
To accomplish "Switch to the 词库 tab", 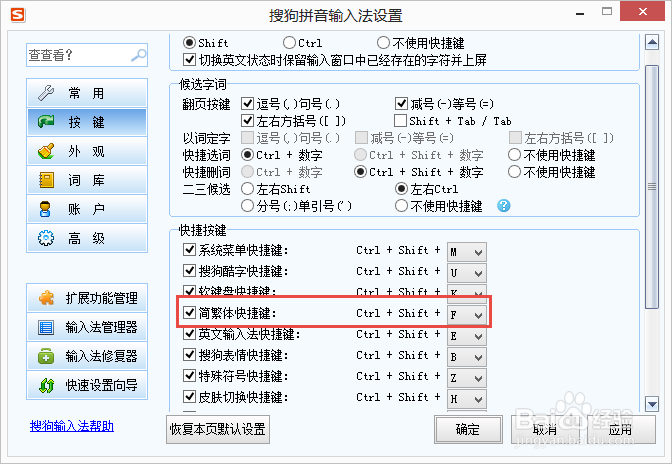I will click(x=87, y=180).
